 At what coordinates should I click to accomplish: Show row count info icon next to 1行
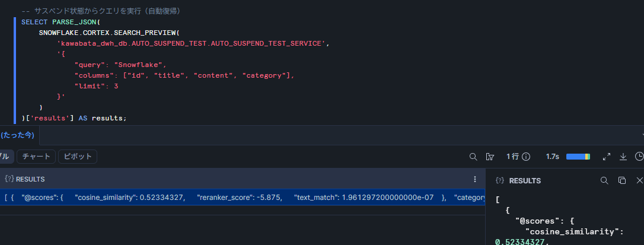click(526, 157)
